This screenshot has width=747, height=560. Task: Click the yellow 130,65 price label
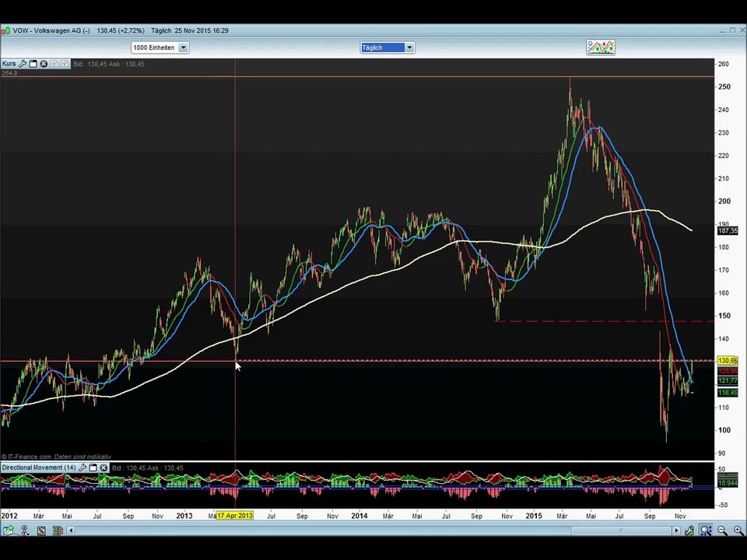coord(728,361)
